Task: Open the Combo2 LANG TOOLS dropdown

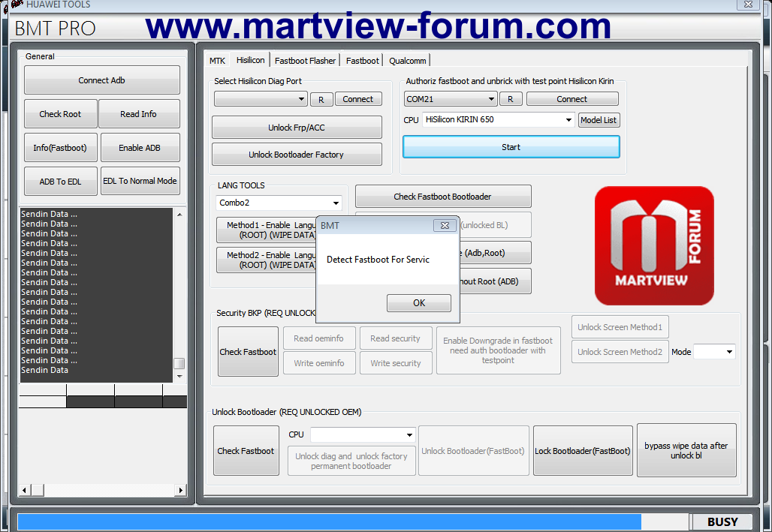Action: pyautogui.click(x=279, y=203)
